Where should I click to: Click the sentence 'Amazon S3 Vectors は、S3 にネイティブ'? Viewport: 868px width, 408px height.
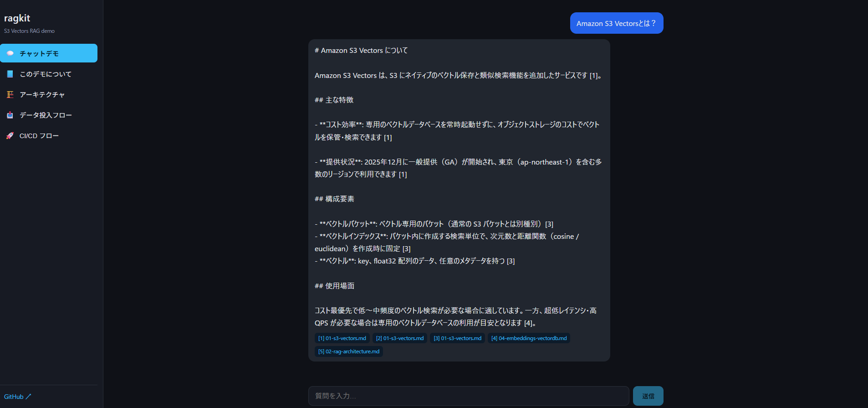(459, 76)
